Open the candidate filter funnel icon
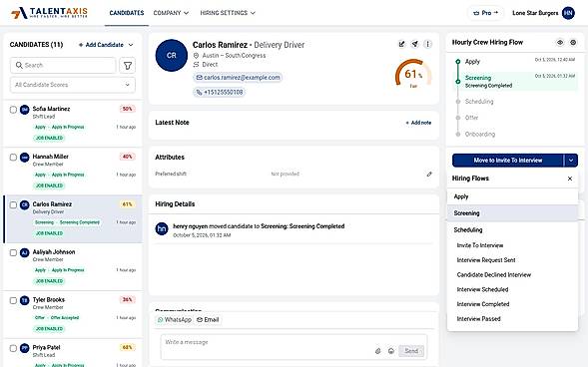The height and width of the screenshot is (367, 588). [x=128, y=66]
